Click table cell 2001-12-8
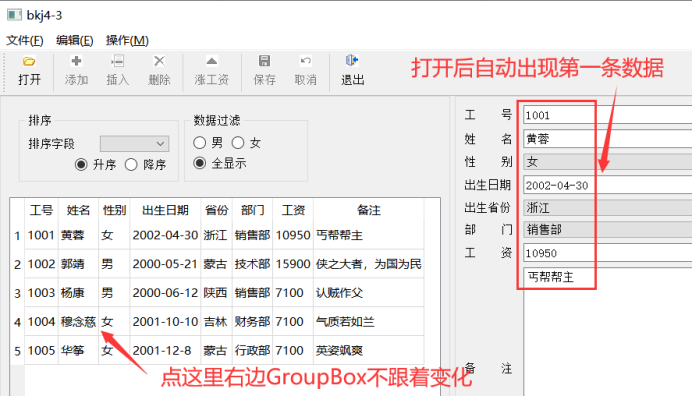This screenshot has width=693, height=397. tap(165, 351)
